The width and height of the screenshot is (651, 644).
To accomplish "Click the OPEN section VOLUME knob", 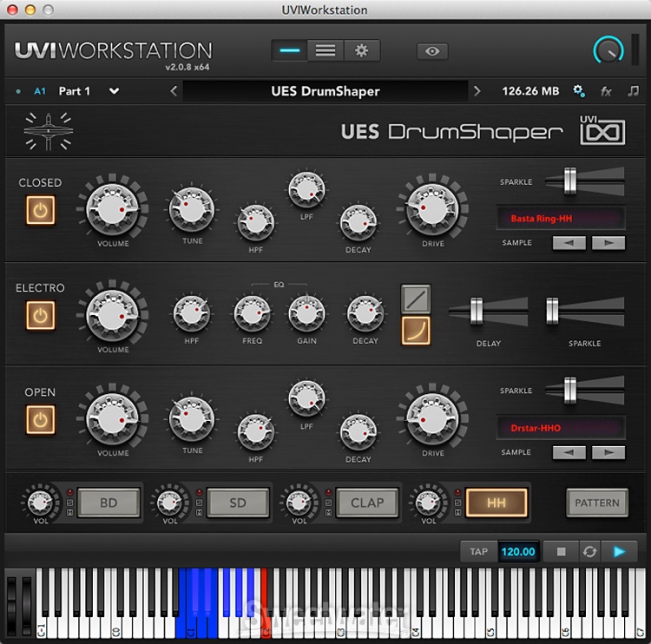I will pyautogui.click(x=113, y=418).
